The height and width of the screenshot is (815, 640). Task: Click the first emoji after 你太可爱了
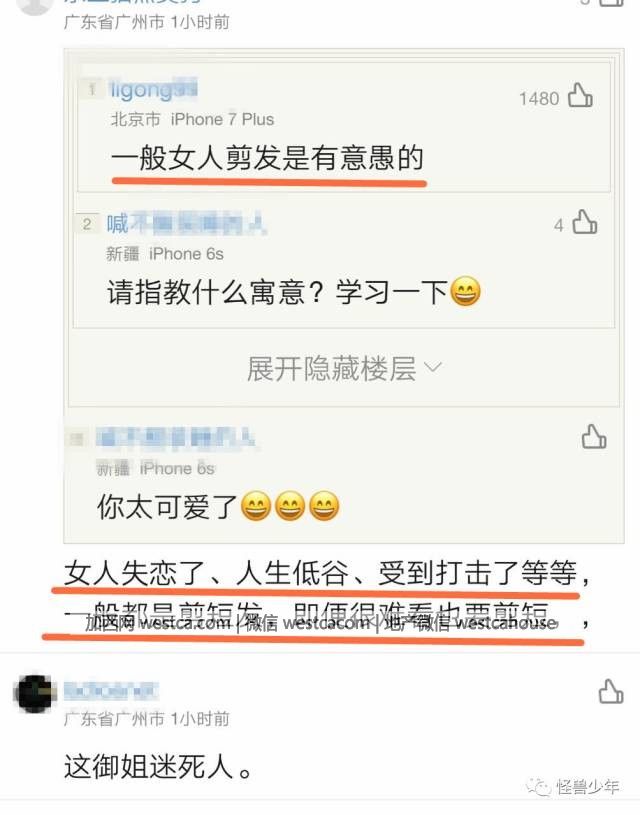tap(256, 506)
